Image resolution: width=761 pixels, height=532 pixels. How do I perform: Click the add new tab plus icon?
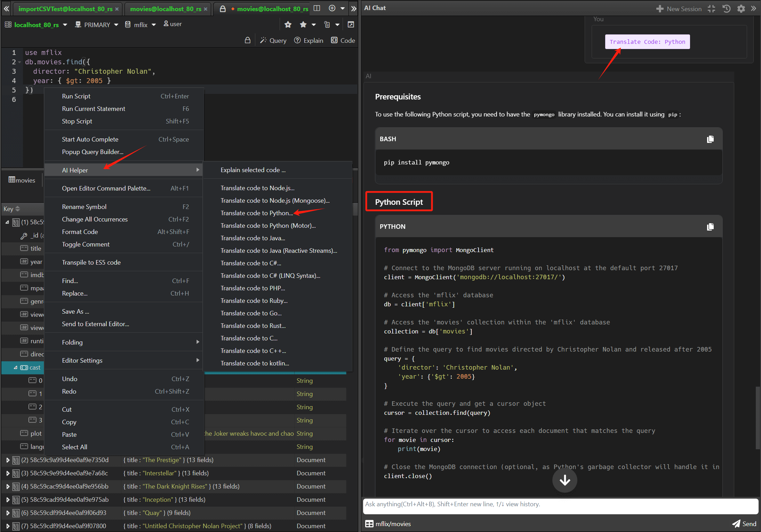(x=332, y=8)
